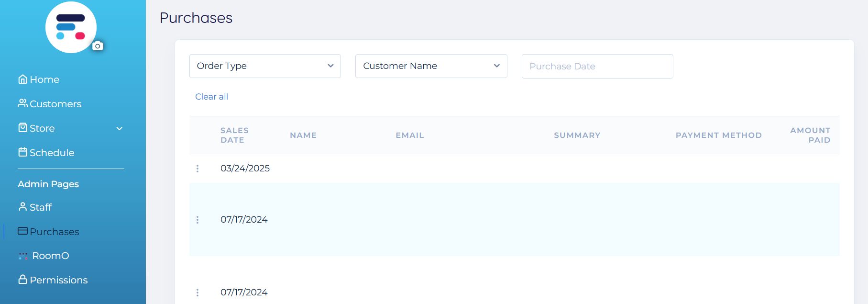Screen dimensions: 868x304
Task: Go to the Customers page
Action: 55,104
